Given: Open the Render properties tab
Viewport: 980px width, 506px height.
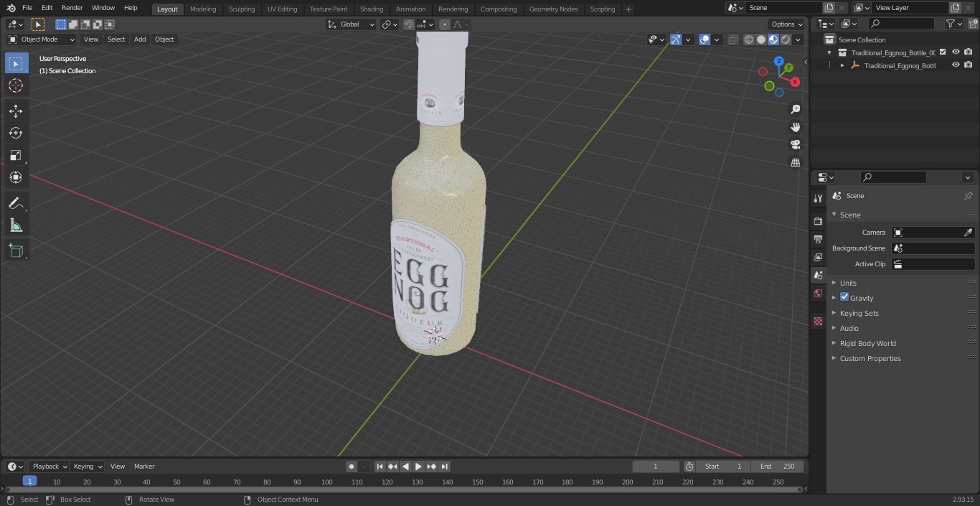Looking at the screenshot, I should click(818, 221).
